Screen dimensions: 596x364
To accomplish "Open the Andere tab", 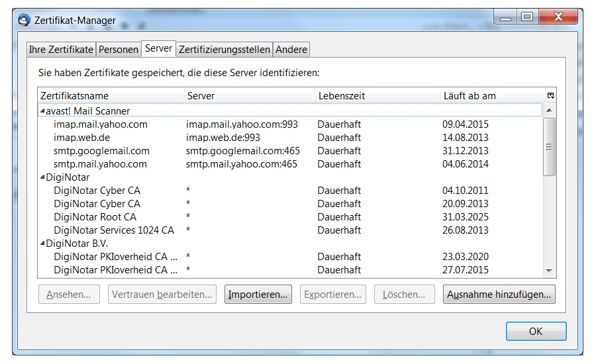I will tap(291, 50).
